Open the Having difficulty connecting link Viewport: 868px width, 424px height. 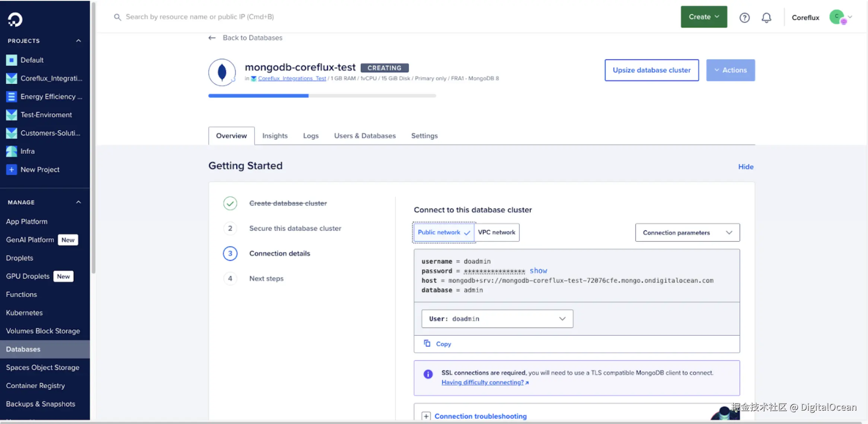point(483,382)
